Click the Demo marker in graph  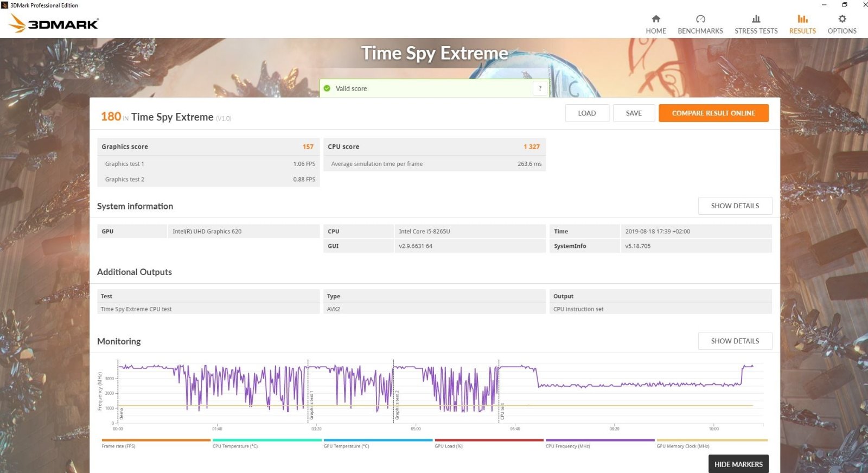(x=122, y=413)
